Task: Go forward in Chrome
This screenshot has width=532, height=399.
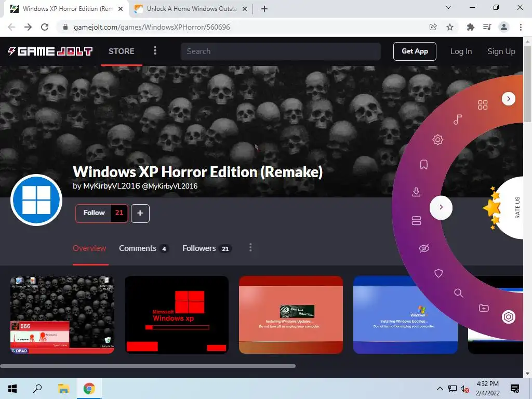Action: point(28,27)
